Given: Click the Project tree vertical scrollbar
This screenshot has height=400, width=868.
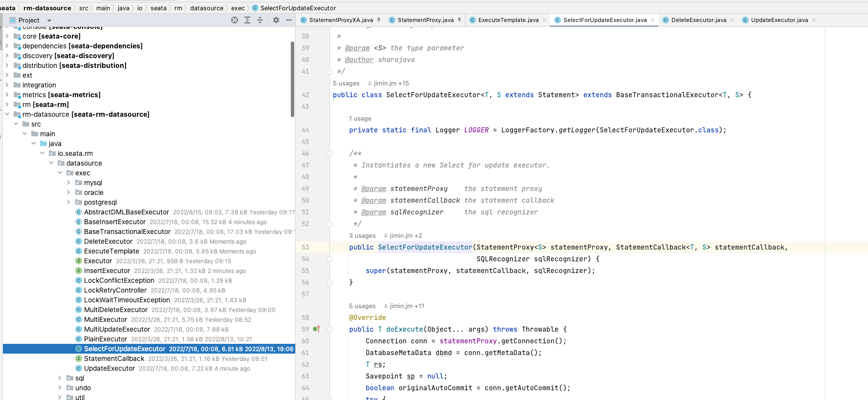Looking at the screenshot, I should [292, 79].
